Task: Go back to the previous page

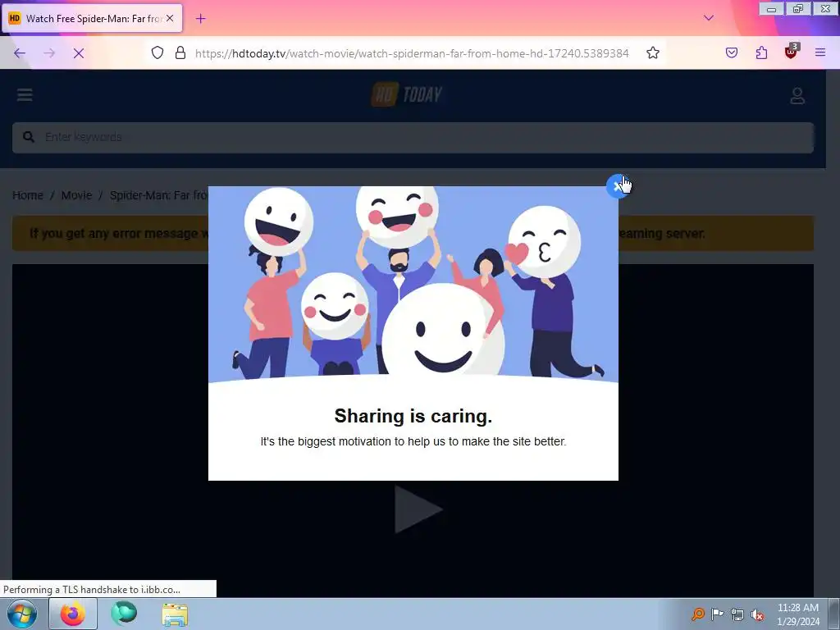Action: pos(20,53)
